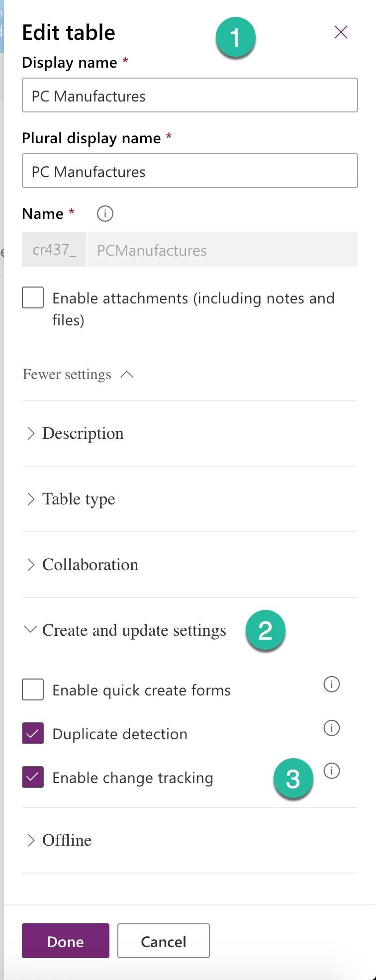Expand the Collaboration section
Image resolution: width=376 pixels, height=980 pixels.
click(189, 565)
